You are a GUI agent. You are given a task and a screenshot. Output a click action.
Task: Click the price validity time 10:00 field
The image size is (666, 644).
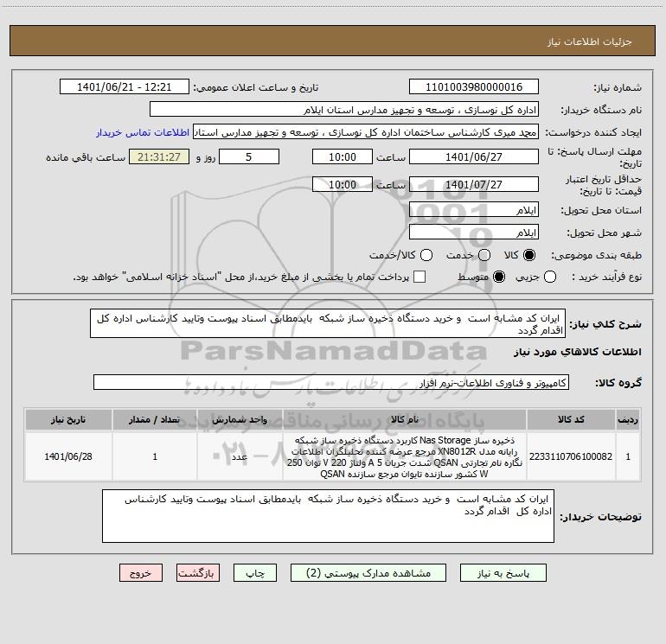point(343,184)
